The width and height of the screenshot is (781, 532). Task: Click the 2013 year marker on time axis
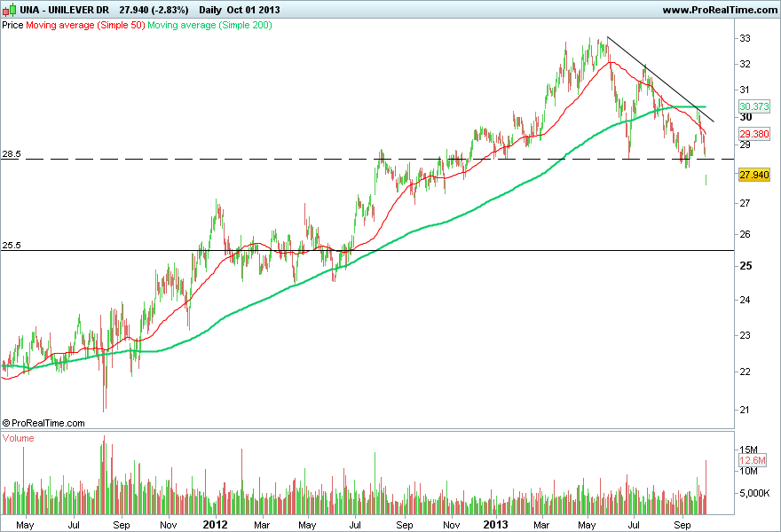tap(495, 525)
